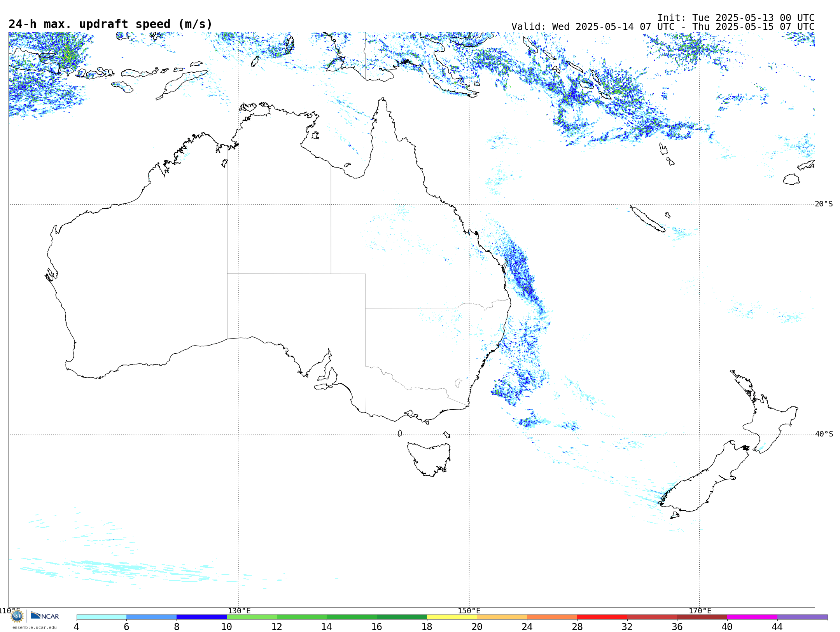Image resolution: width=840 pixels, height=632 pixels.
Task: Click the colorbar tick label 4
Action: point(77,627)
